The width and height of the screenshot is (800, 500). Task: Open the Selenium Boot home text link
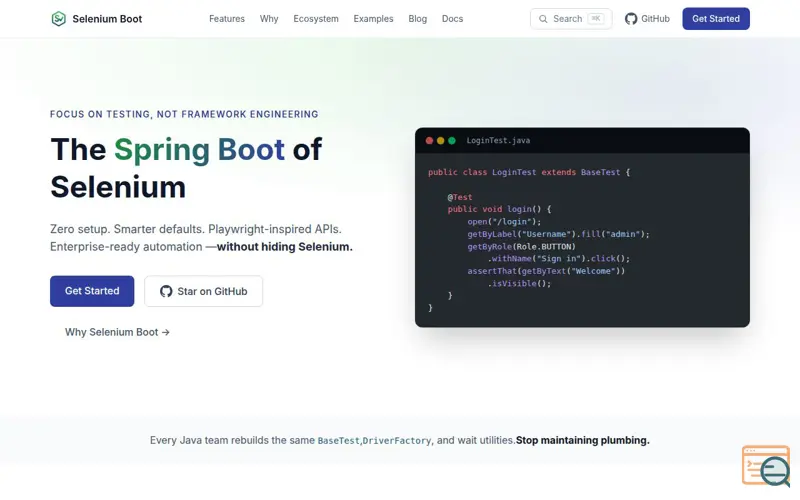coord(107,19)
